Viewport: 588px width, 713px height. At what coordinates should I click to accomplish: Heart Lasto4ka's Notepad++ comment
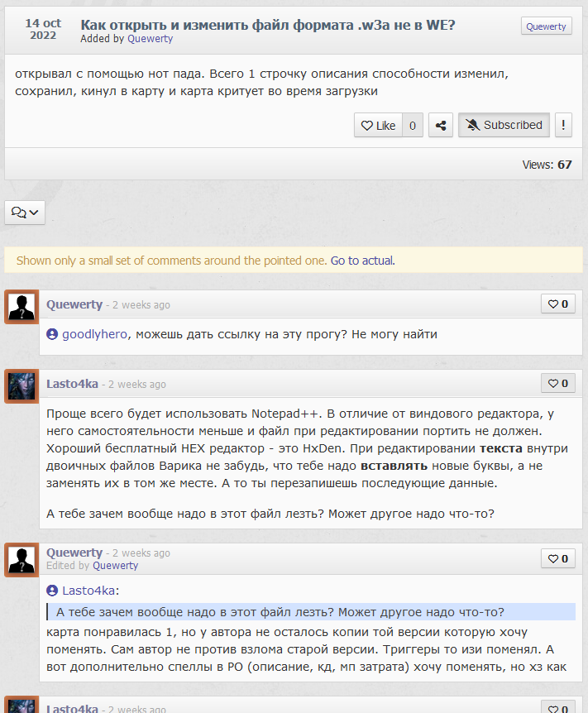point(558,383)
